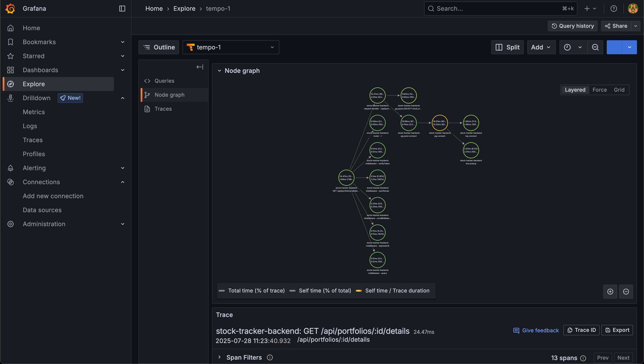Viewport: 644px width, 364px height.
Task: Click the Give feedback link
Action: click(x=536, y=330)
